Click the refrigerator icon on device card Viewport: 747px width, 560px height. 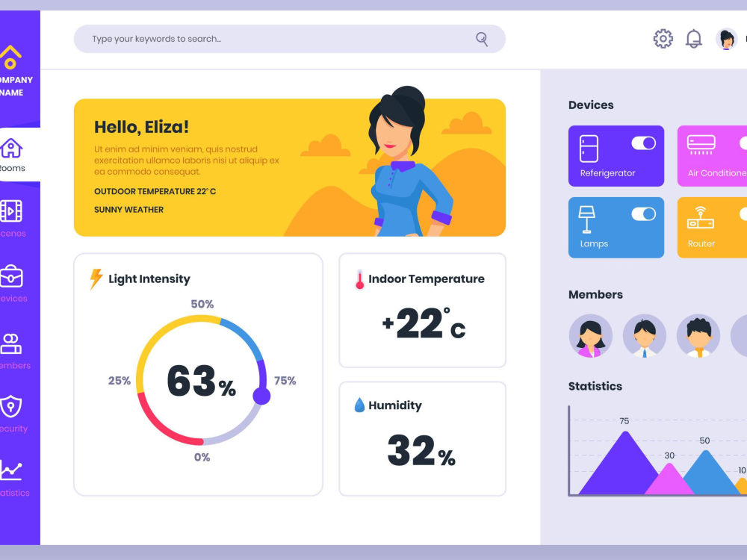589,149
